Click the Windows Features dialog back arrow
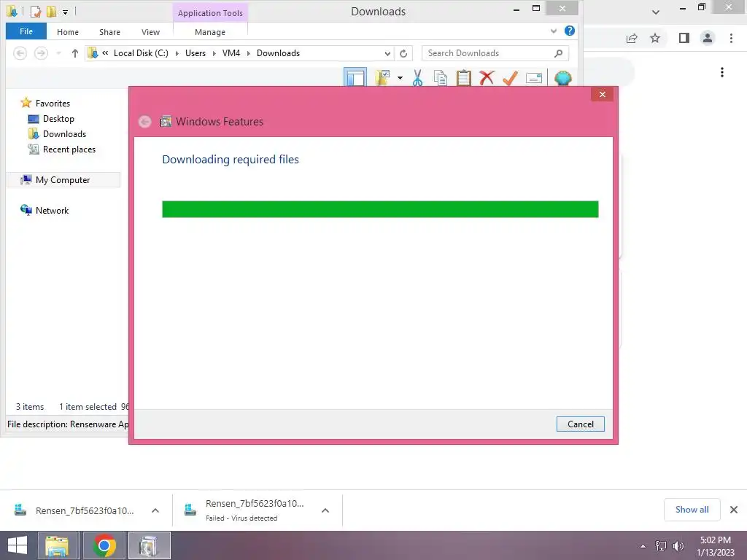 coord(145,122)
